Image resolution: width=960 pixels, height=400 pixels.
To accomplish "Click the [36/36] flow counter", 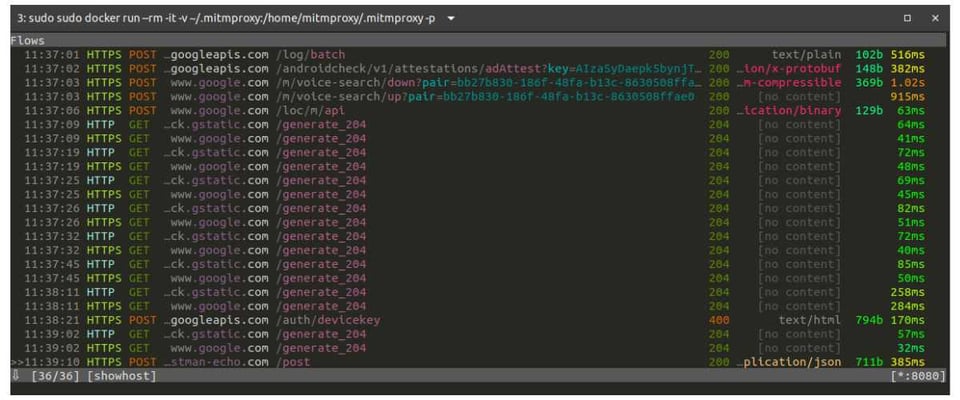I will [55, 376].
